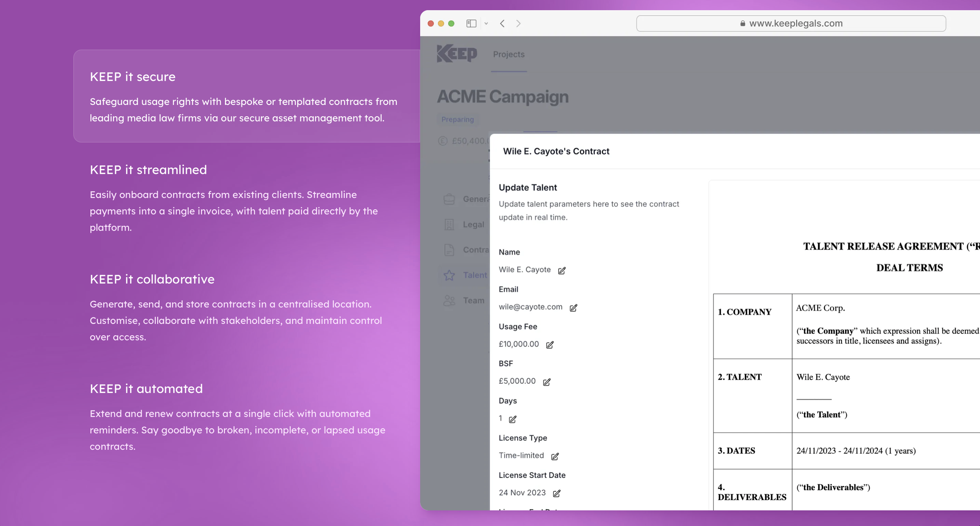980x526 pixels.
Task: Open the Talent sidebar item
Action: (x=474, y=275)
